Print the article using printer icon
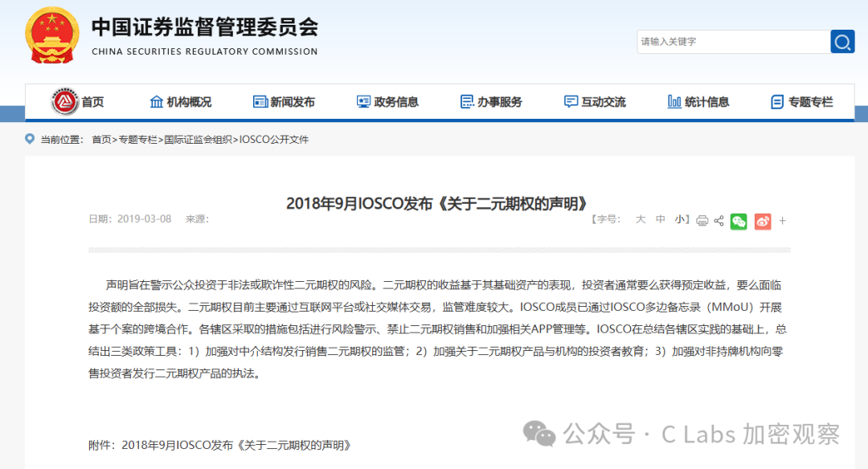 (x=702, y=221)
